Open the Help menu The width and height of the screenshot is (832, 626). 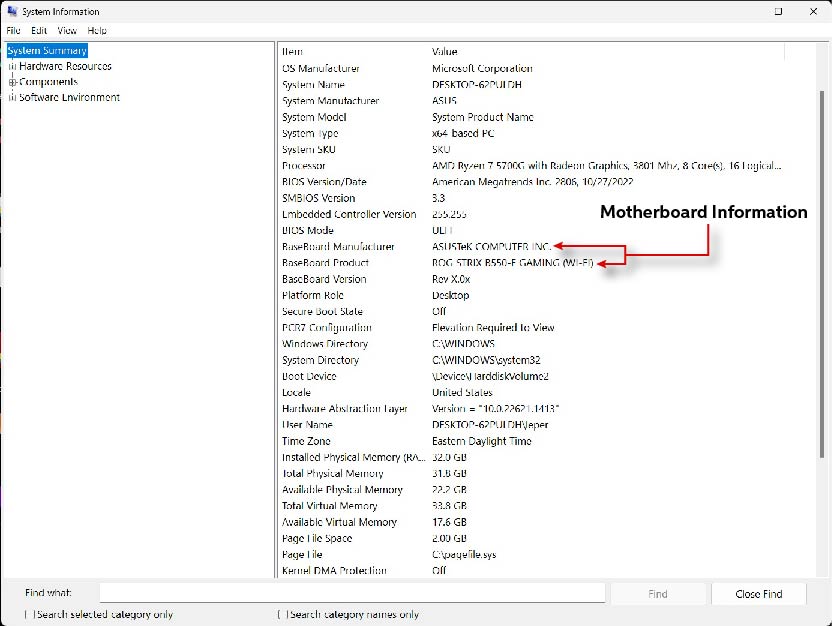tap(97, 31)
